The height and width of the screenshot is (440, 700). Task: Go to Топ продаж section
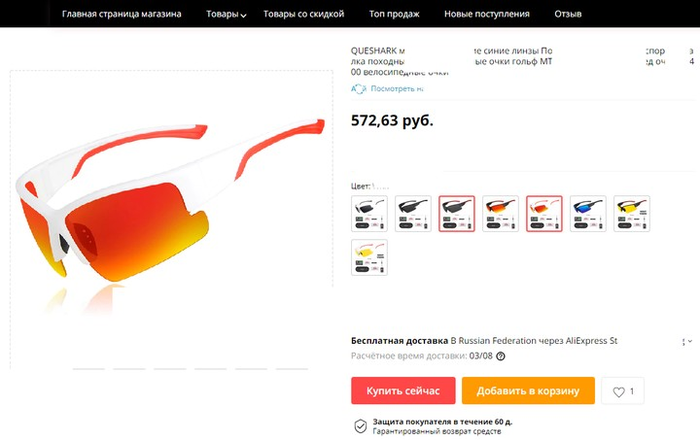tap(394, 14)
